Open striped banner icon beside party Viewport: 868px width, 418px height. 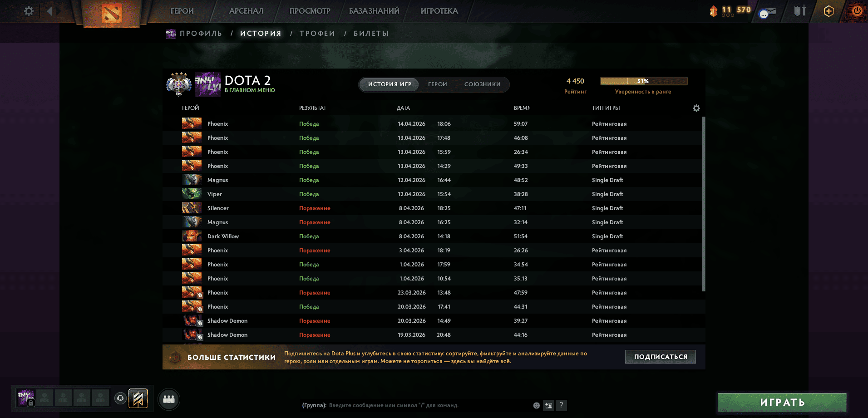[x=138, y=398]
